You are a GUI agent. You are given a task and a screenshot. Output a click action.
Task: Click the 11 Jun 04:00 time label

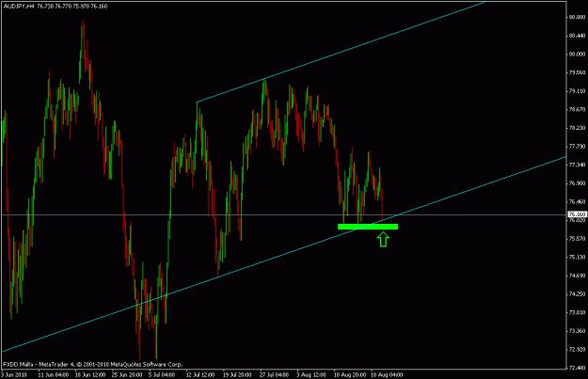point(54,375)
